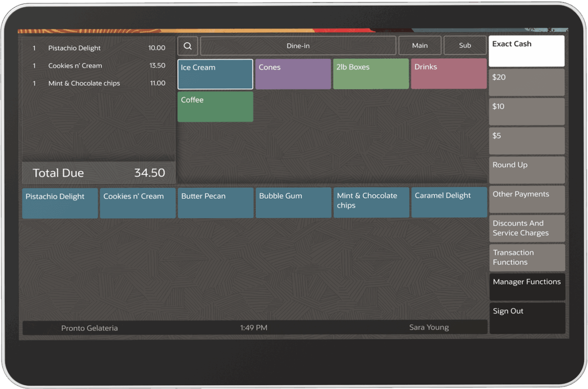Pay with Exact Cash
This screenshot has height=389, width=588.
pyautogui.click(x=527, y=51)
